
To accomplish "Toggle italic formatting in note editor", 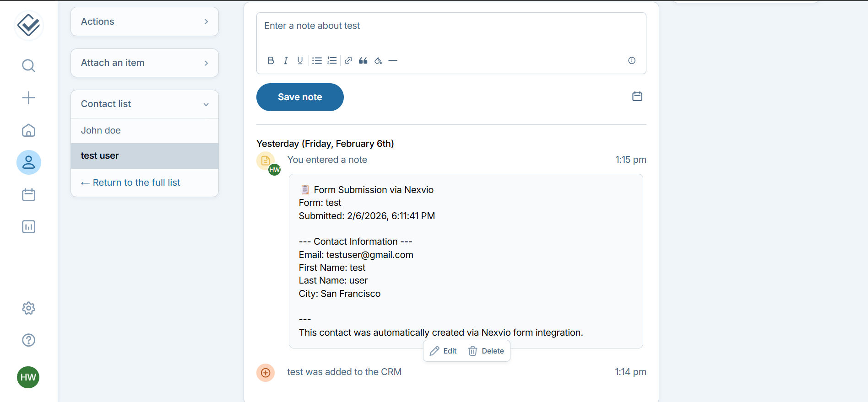I will tap(286, 60).
